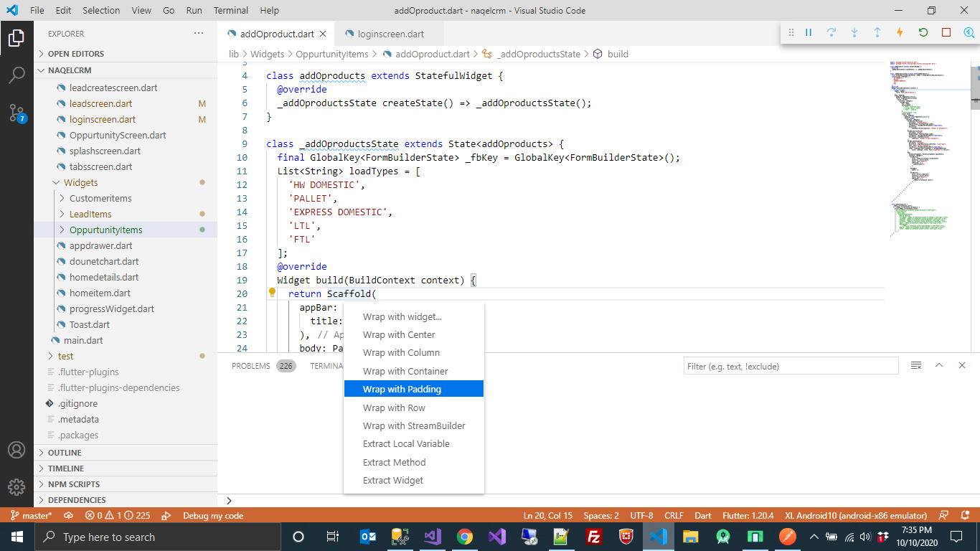980x551 pixels.
Task: Open the Manage settings gear icon
Action: tap(17, 486)
